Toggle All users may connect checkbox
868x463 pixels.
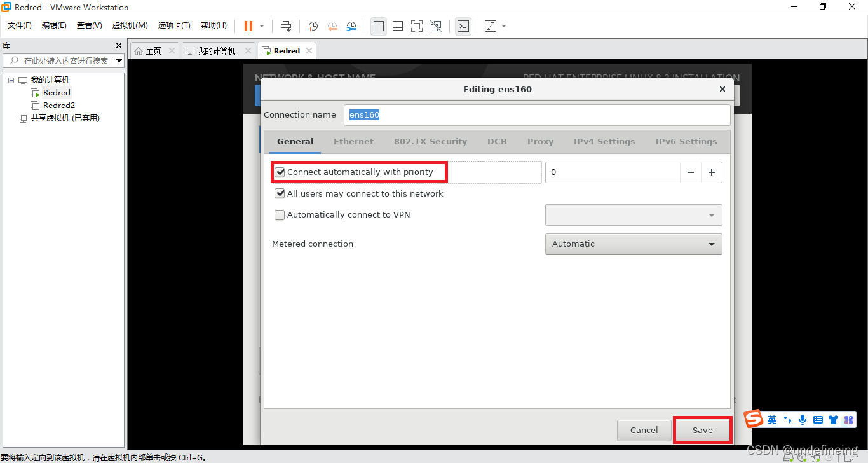(280, 194)
